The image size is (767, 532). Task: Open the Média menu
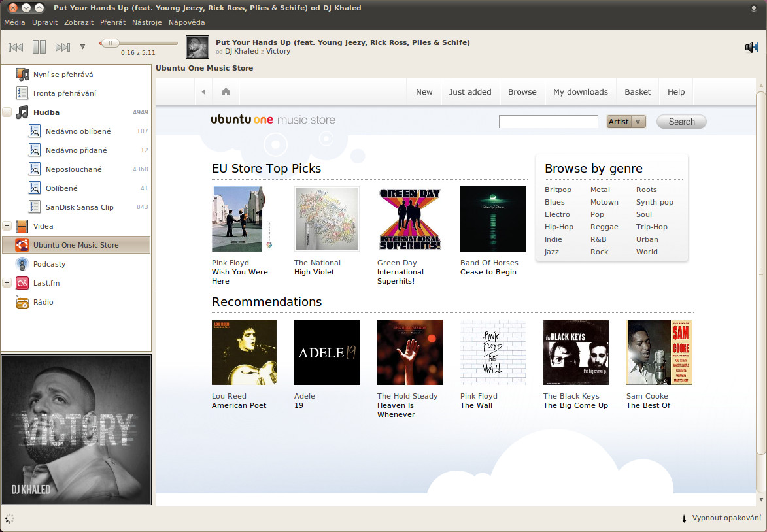click(14, 22)
